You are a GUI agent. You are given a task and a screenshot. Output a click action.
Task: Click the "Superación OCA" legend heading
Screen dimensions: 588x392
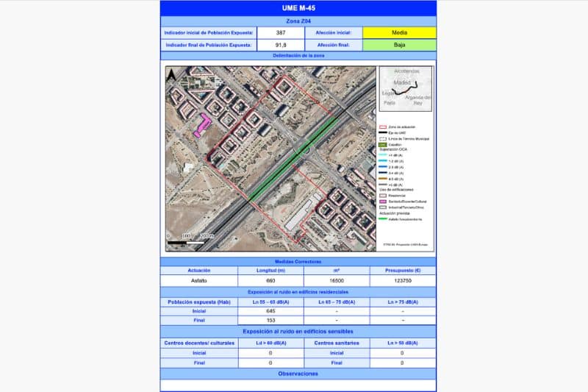coord(393,149)
